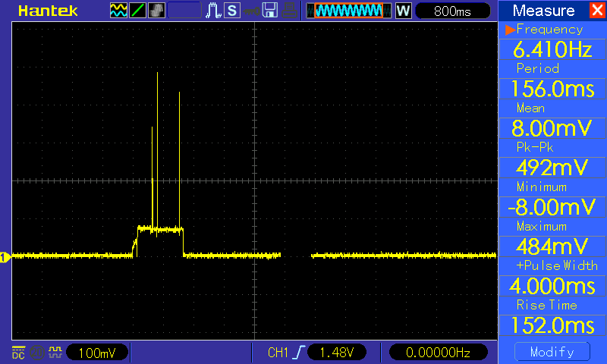Click the waveform memory position overview bar
Viewport: 607px width, 364px height.
[348, 11]
